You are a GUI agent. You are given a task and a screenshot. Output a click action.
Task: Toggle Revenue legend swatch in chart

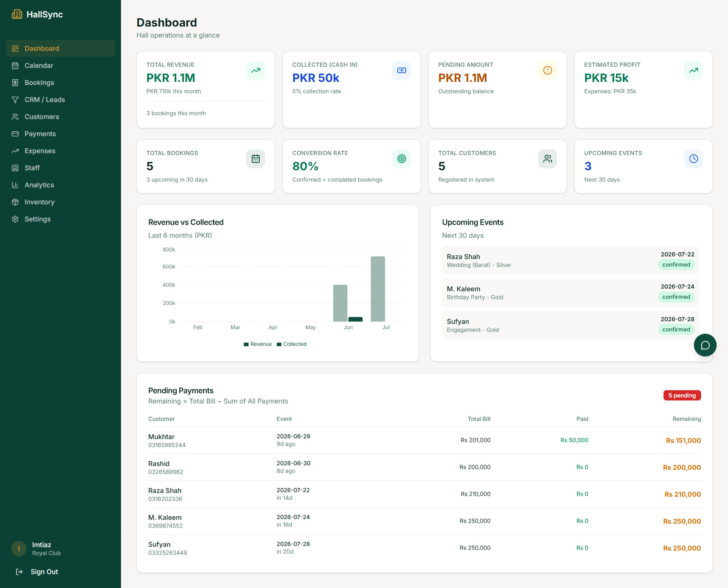point(246,344)
